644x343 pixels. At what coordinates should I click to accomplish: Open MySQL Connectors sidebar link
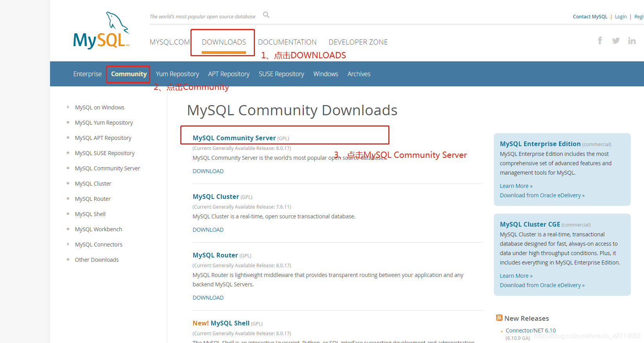click(99, 245)
